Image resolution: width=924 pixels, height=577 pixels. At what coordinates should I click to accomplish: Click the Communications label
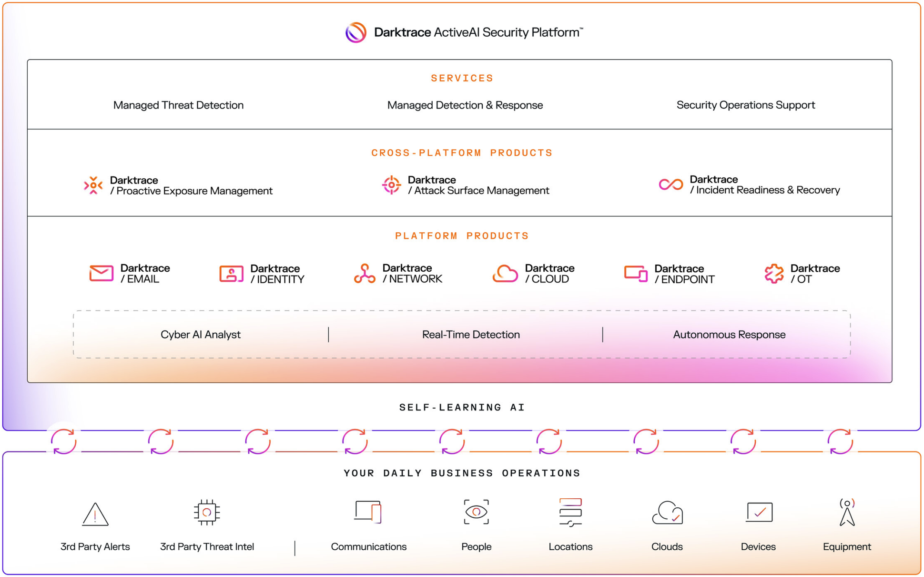click(369, 547)
